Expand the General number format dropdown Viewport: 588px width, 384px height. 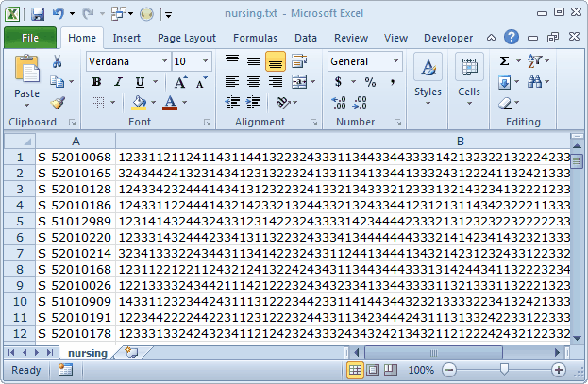point(401,61)
